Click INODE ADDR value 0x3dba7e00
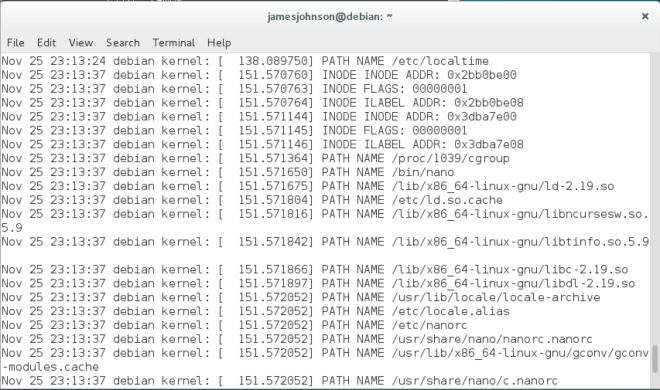This screenshot has height=390, width=660. click(482, 117)
